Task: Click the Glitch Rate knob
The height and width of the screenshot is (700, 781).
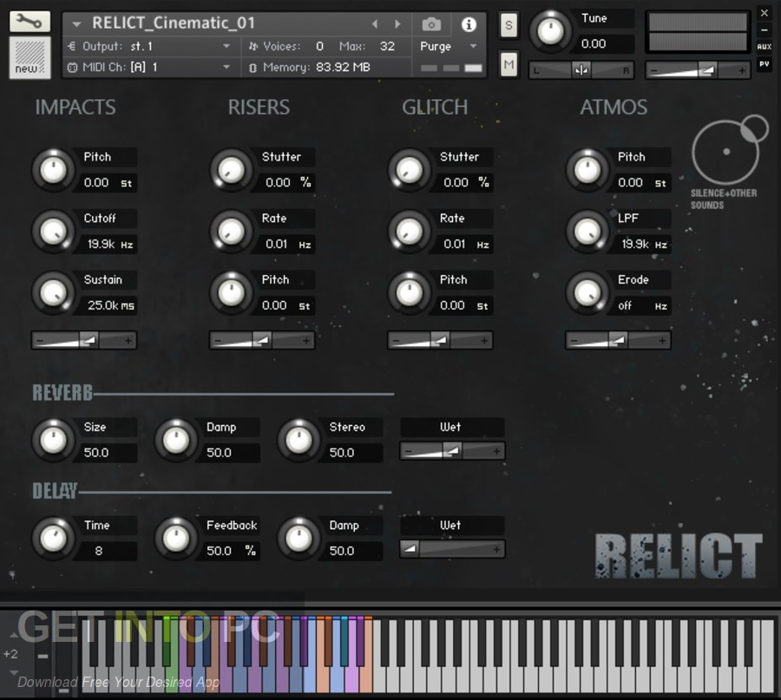Action: point(409,232)
